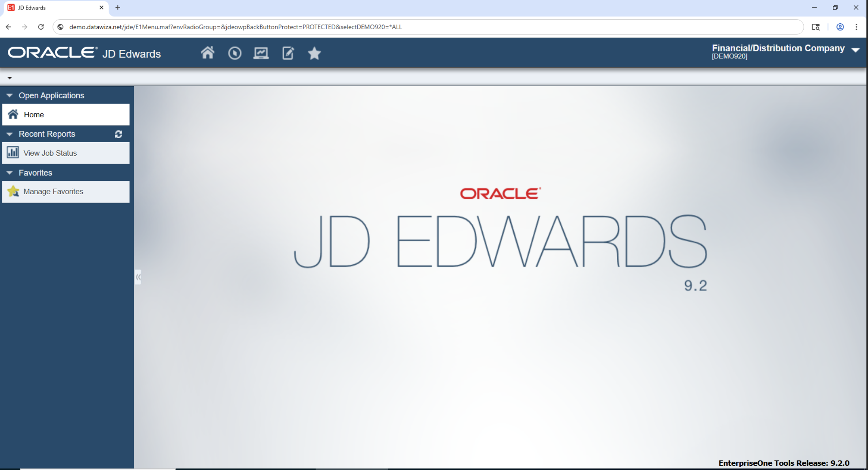Click the [DEMO920] environment label
Viewport: 868px width, 470px height.
(729, 56)
